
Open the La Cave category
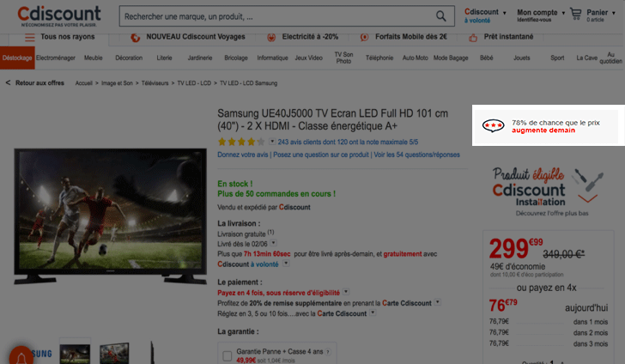[586, 58]
